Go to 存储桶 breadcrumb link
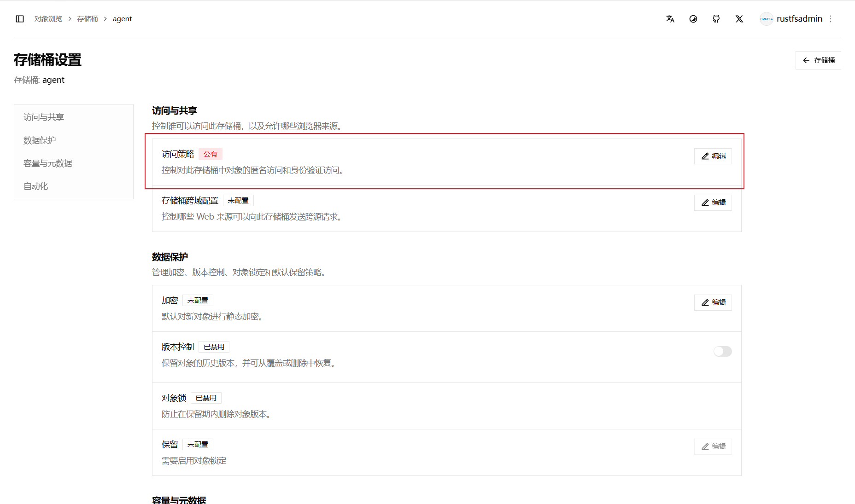The width and height of the screenshot is (855, 504). tap(88, 19)
